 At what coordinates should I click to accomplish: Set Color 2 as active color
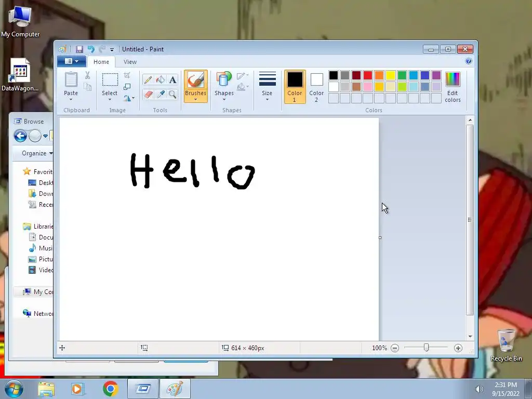click(316, 87)
